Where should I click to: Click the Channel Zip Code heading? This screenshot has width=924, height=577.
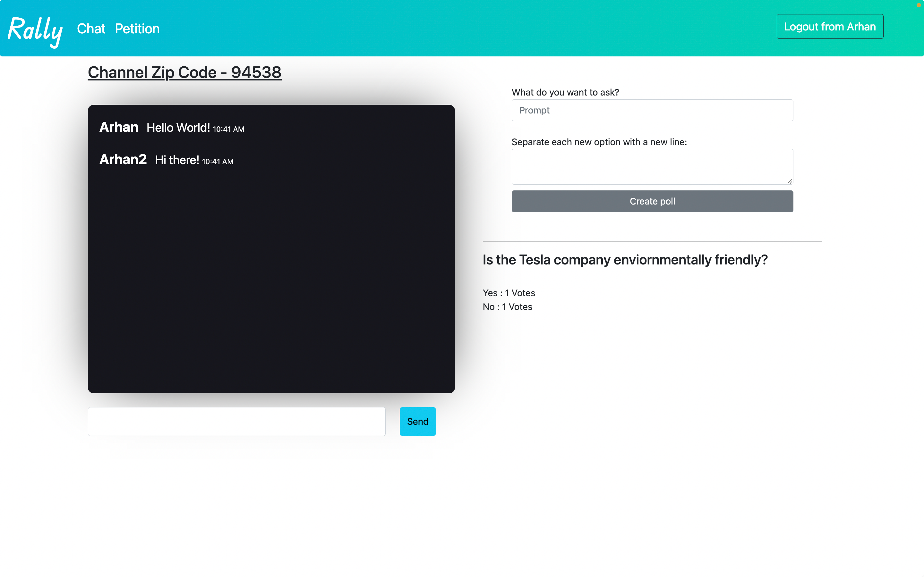point(184,72)
